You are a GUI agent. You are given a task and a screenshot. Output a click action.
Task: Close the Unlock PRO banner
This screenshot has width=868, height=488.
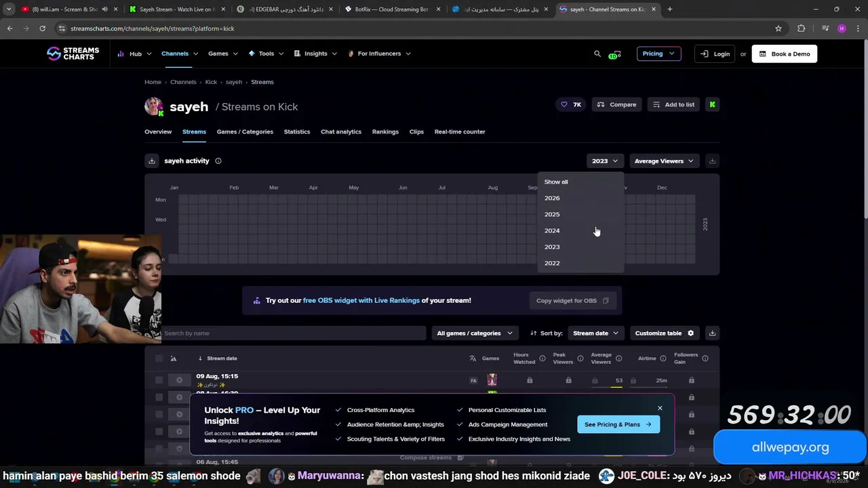[660, 408]
